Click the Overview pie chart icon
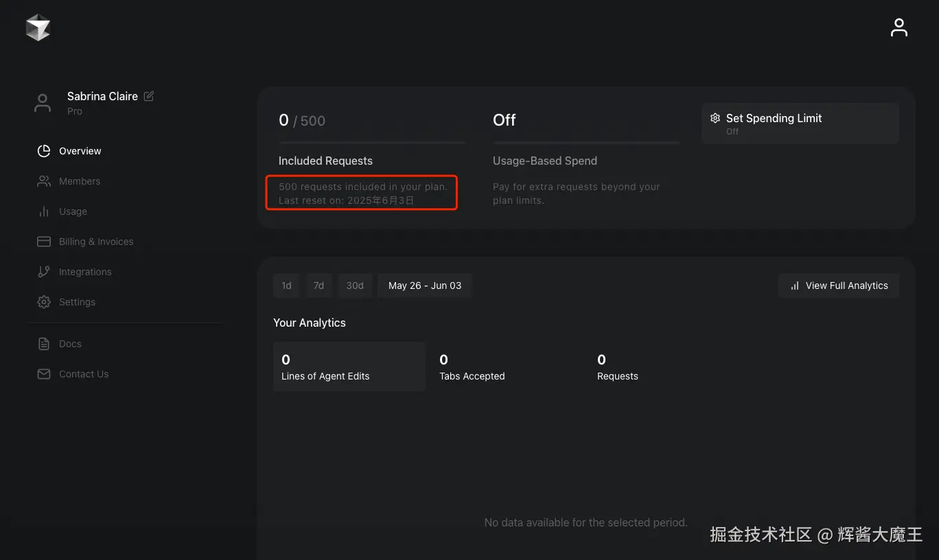 44,151
